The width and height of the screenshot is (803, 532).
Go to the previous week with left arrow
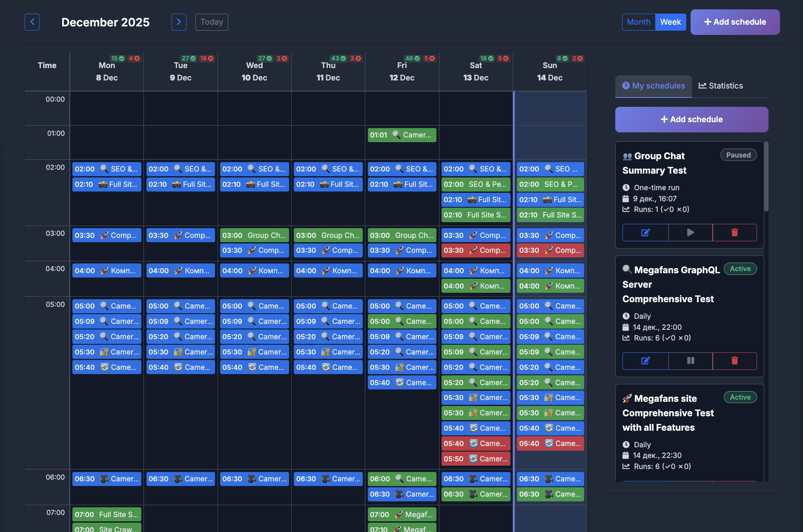pos(32,22)
